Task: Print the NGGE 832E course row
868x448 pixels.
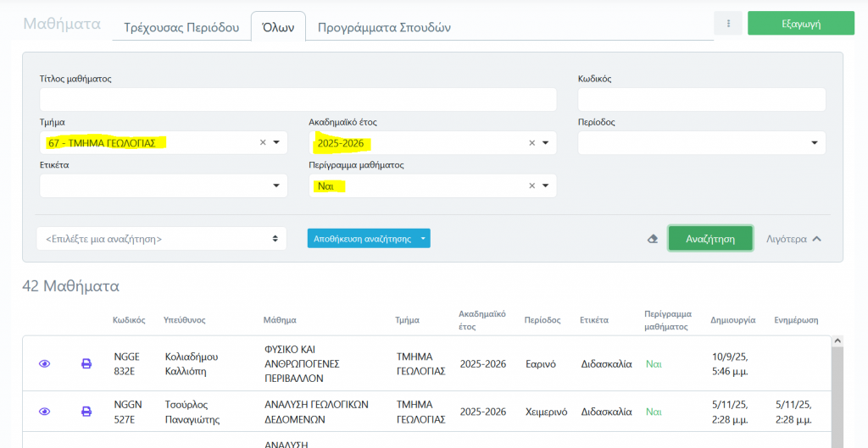Action: [x=86, y=363]
